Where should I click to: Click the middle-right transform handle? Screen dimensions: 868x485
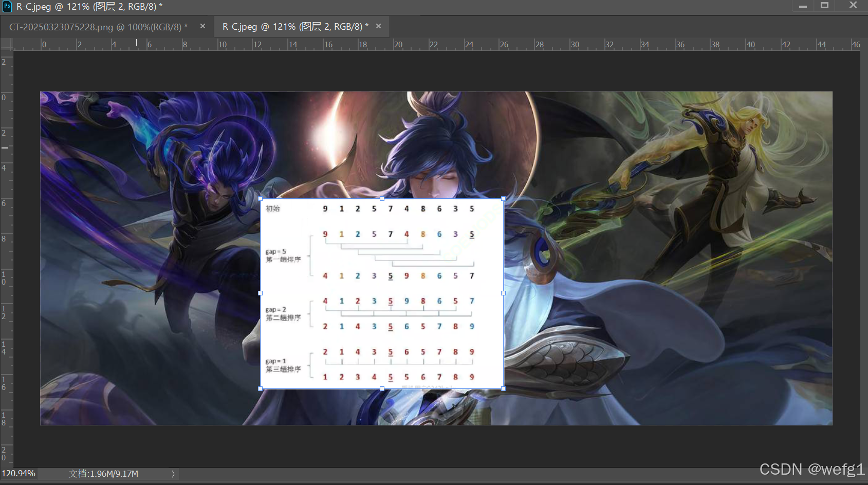[503, 293]
